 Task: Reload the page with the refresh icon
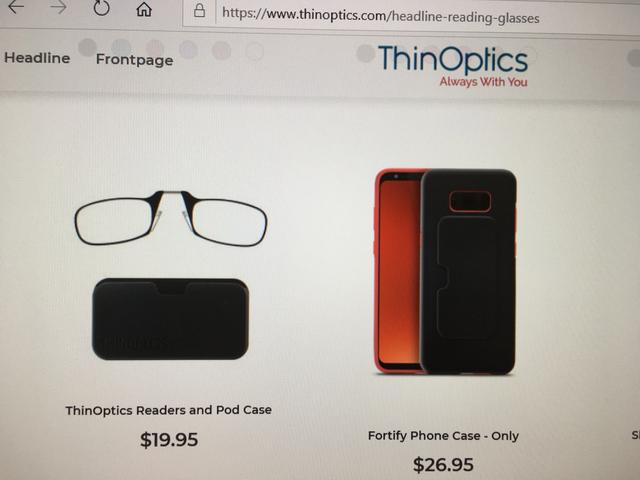click(101, 8)
